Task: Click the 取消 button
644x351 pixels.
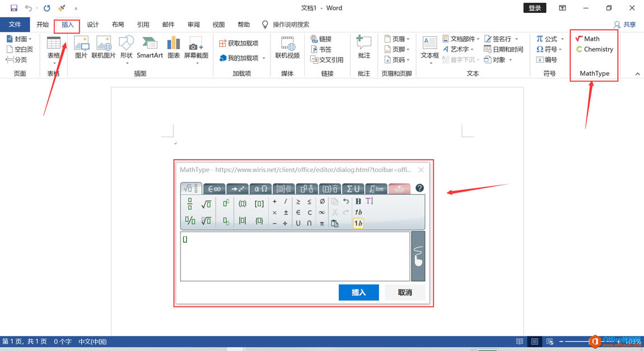Action: (x=405, y=292)
